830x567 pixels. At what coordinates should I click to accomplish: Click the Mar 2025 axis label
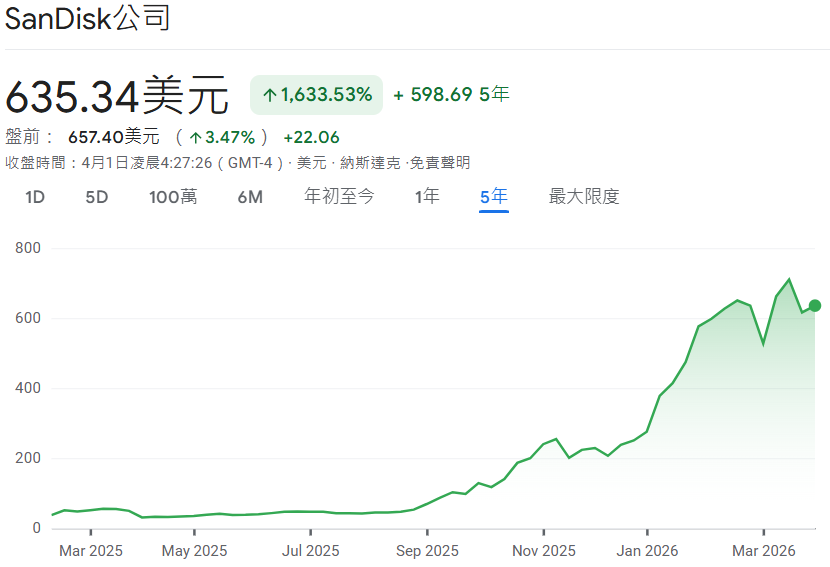click(91, 551)
